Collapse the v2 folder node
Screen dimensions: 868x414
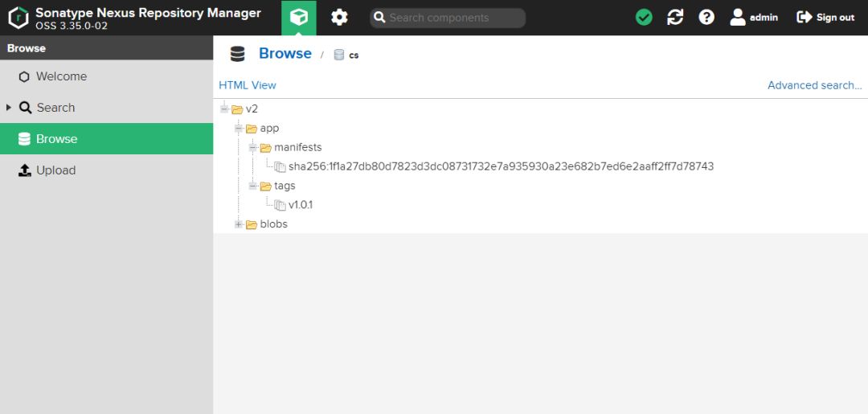pos(224,109)
